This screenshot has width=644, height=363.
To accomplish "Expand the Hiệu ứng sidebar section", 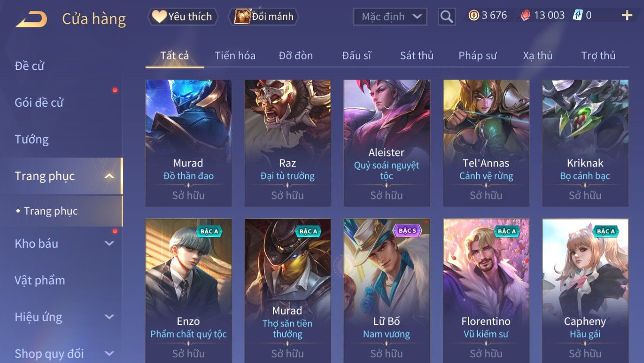I will [110, 317].
